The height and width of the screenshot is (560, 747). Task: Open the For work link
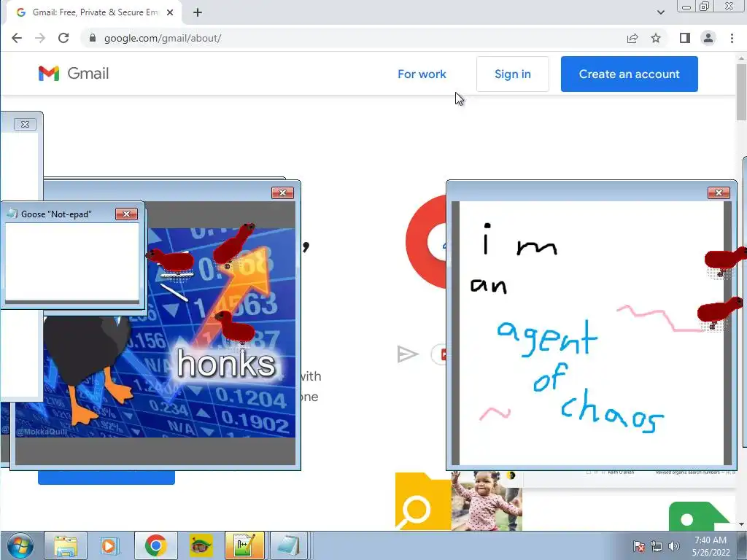pyautogui.click(x=422, y=74)
